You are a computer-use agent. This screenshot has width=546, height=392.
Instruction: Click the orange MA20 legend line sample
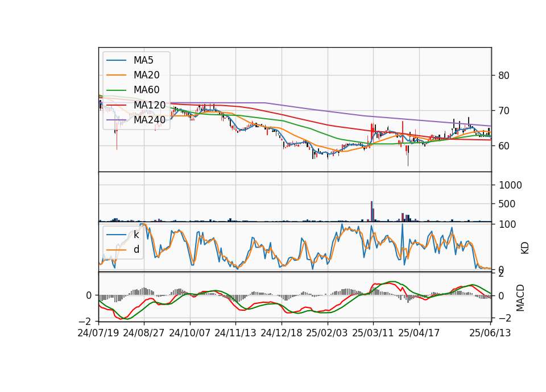click(116, 75)
